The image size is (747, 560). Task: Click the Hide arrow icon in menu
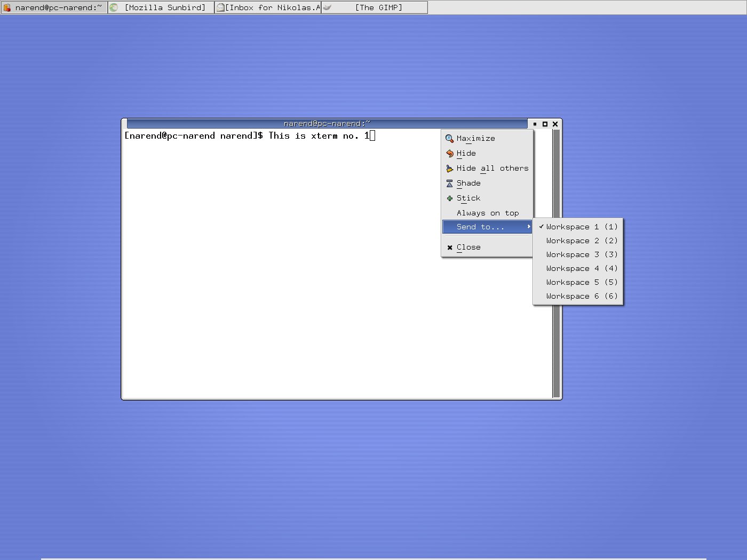tap(449, 154)
